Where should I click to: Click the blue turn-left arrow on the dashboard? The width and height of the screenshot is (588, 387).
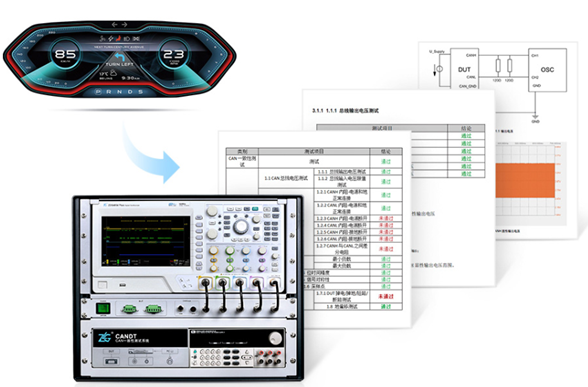[x=119, y=57]
